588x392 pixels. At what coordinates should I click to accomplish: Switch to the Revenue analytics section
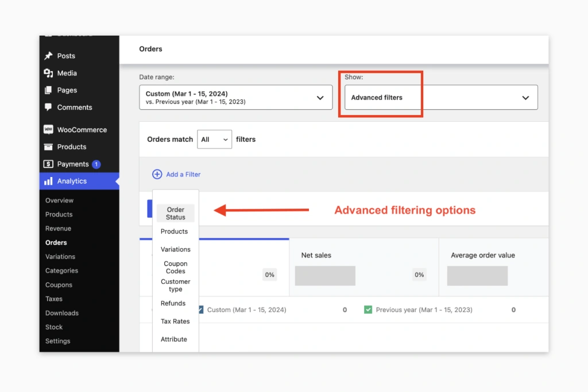(59, 228)
